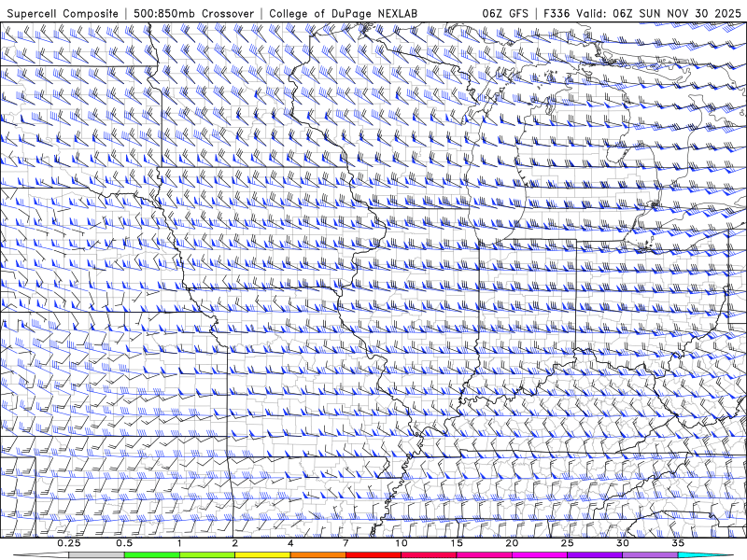Select the gray legend color segment
Screen dimensions: 747x560
coord(97,555)
